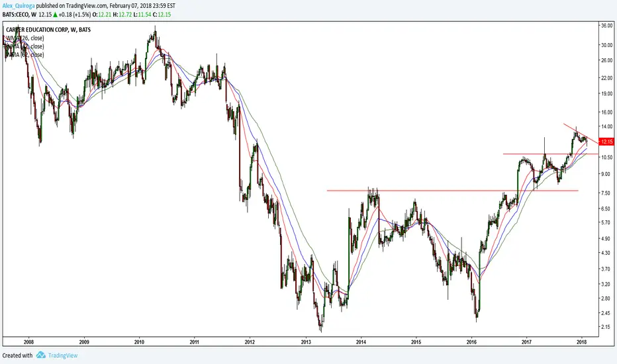Click the 10.50 price axis label
This screenshot has width=617, height=364.
(607, 157)
